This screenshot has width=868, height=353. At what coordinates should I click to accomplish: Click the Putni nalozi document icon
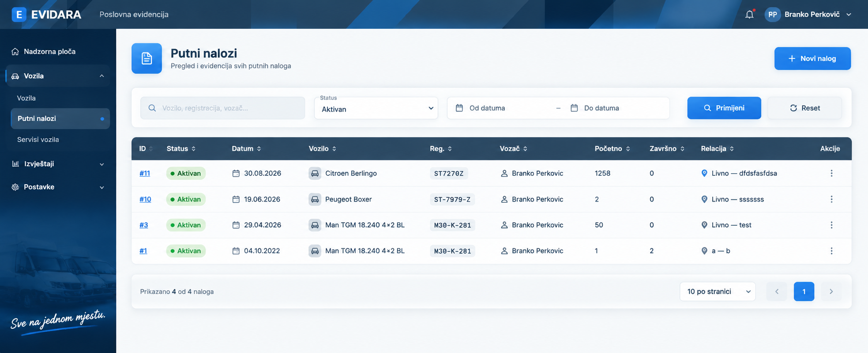coord(147,58)
